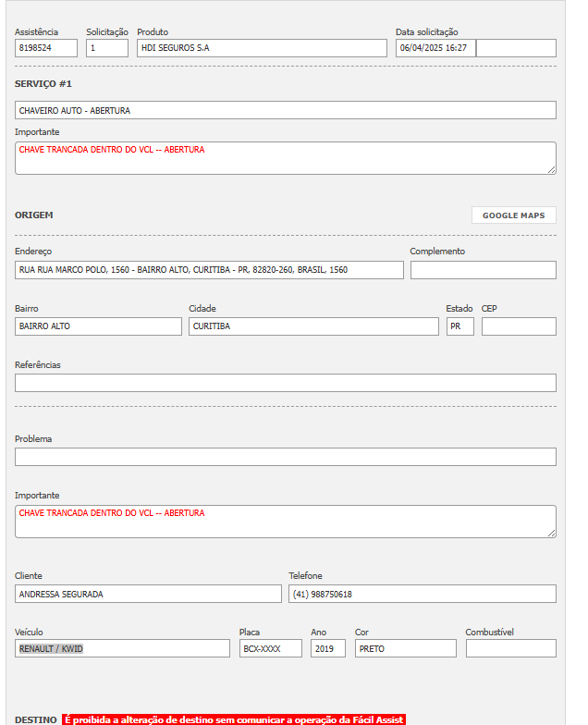This screenshot has height=725, width=588.
Task: Select the Telefone number field
Action: pos(423,594)
